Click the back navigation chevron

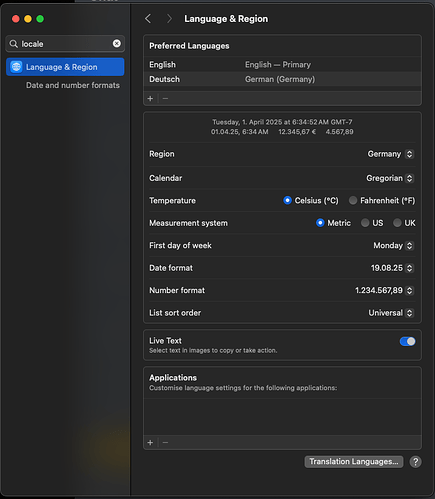point(148,19)
